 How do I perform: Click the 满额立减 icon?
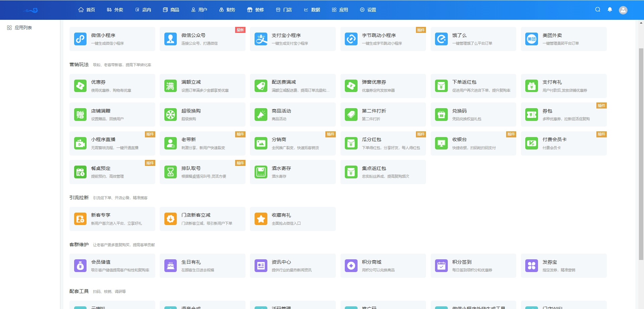[170, 86]
